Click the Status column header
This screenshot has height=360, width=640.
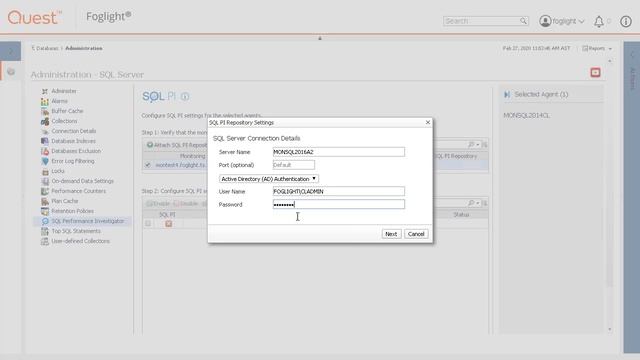(461, 214)
